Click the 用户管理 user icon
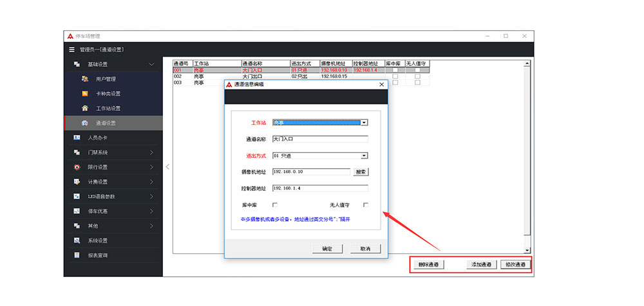644x306 pixels. [84, 79]
